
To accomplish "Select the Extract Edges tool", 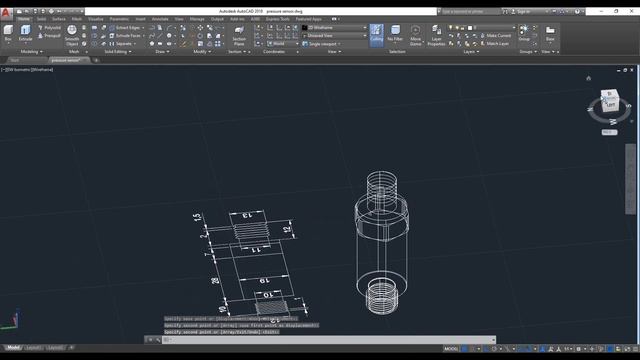I will pyautogui.click(x=127, y=28).
